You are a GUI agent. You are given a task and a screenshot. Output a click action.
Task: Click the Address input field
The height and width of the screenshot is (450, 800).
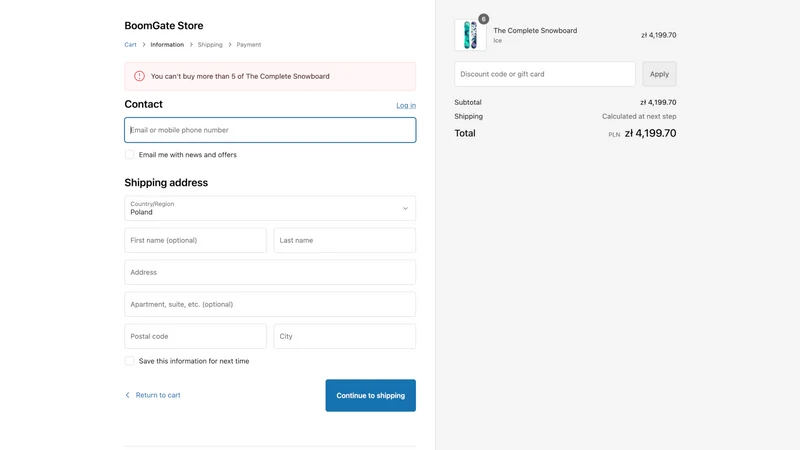[x=270, y=272]
